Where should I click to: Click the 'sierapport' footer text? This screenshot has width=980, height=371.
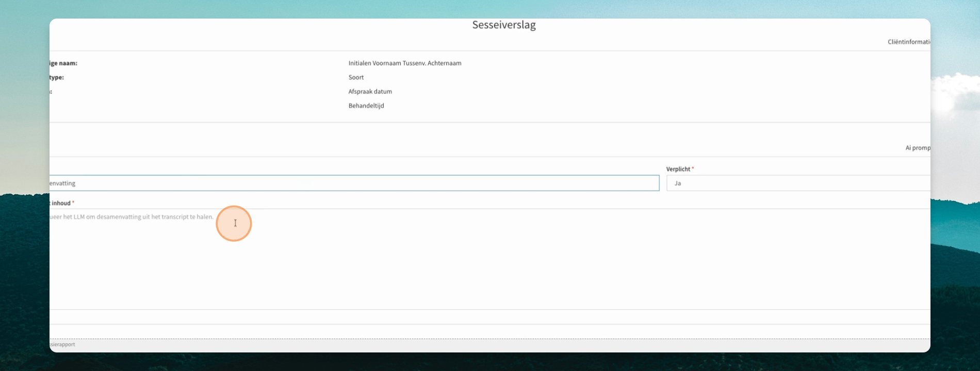pyautogui.click(x=62, y=344)
